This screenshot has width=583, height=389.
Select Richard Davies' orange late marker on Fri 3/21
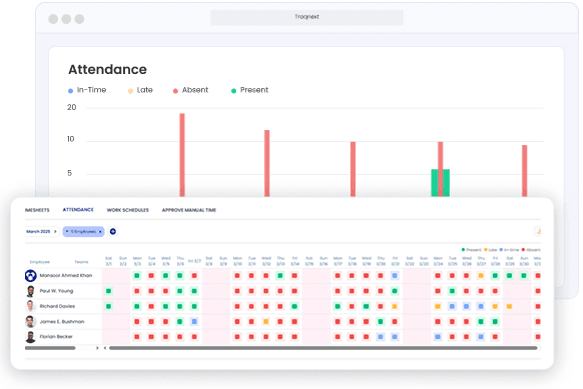(394, 306)
